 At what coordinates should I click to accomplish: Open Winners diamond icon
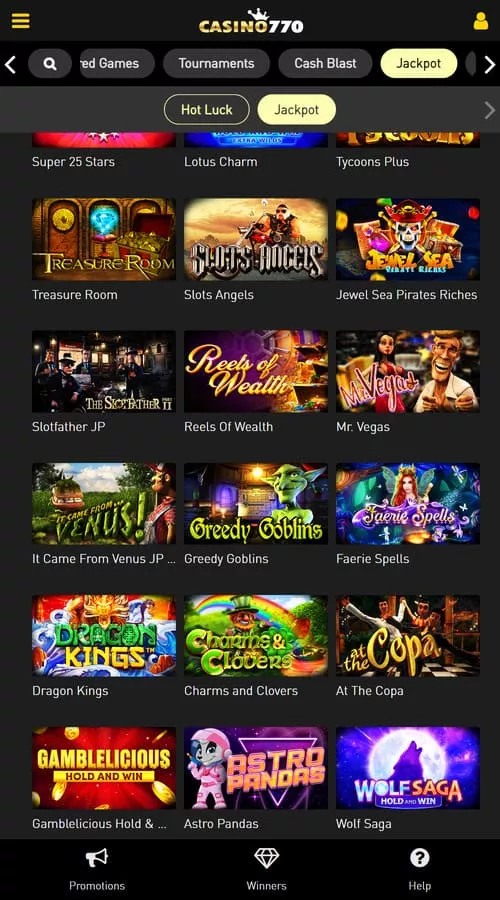pyautogui.click(x=266, y=858)
